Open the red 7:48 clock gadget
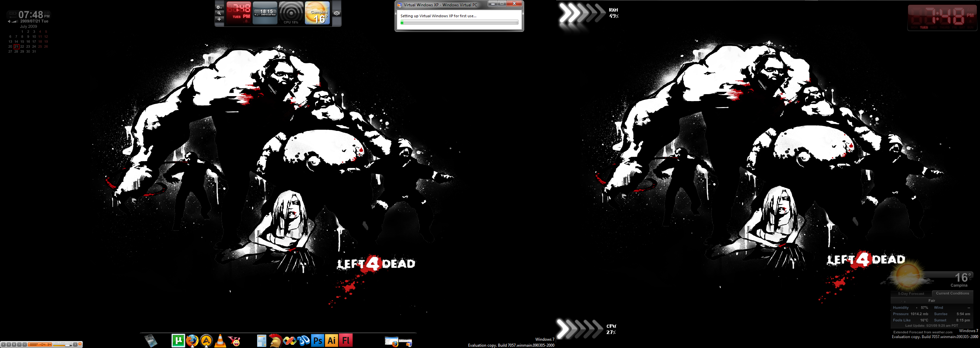980x348 pixels. (x=238, y=13)
